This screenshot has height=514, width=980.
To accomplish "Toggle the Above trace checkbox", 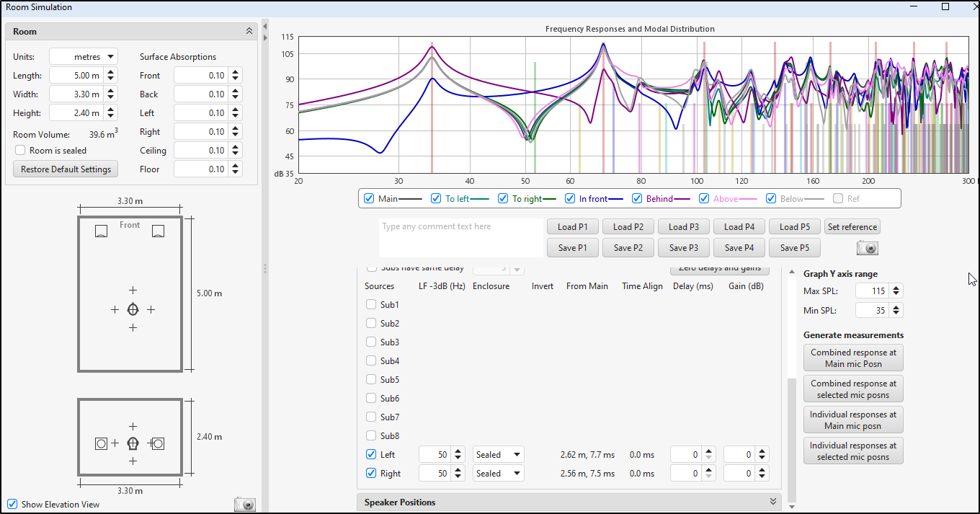I will point(704,198).
